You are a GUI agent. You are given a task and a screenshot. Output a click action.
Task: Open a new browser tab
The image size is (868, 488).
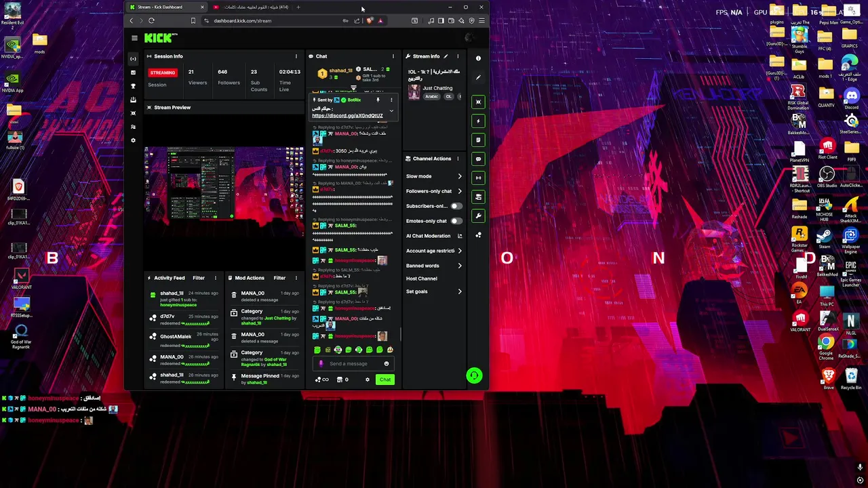click(298, 7)
